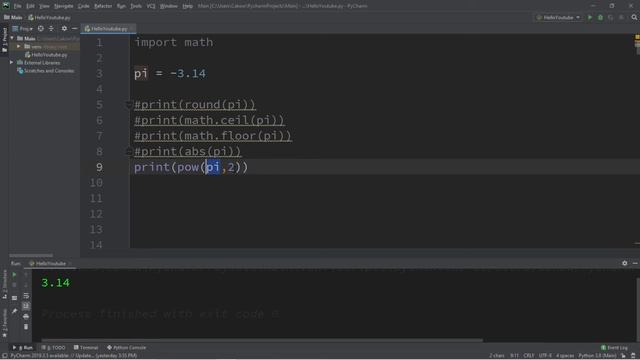Viewport: 640px width, 360px height.
Task: Open Python Console tool window button
Action: (127, 348)
